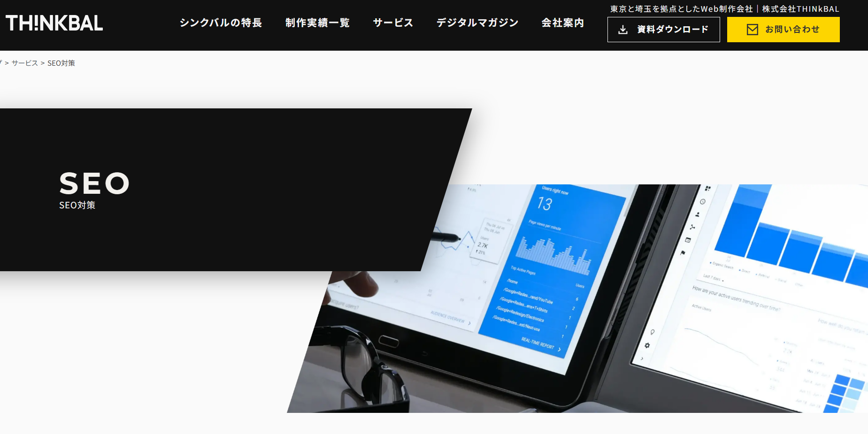Image resolution: width=868 pixels, height=434 pixels.
Task: Click the envelope icon on お問い合わせ button
Action: [x=753, y=29]
